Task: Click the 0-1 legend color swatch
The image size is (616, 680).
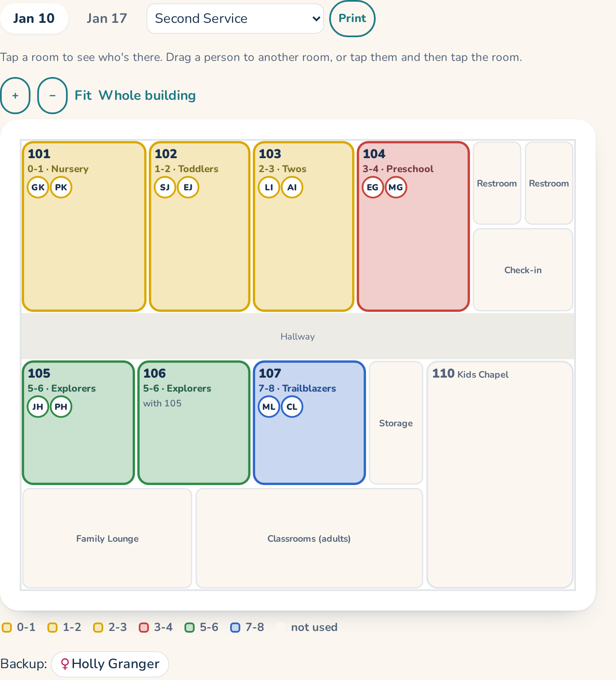Action: pos(7,628)
